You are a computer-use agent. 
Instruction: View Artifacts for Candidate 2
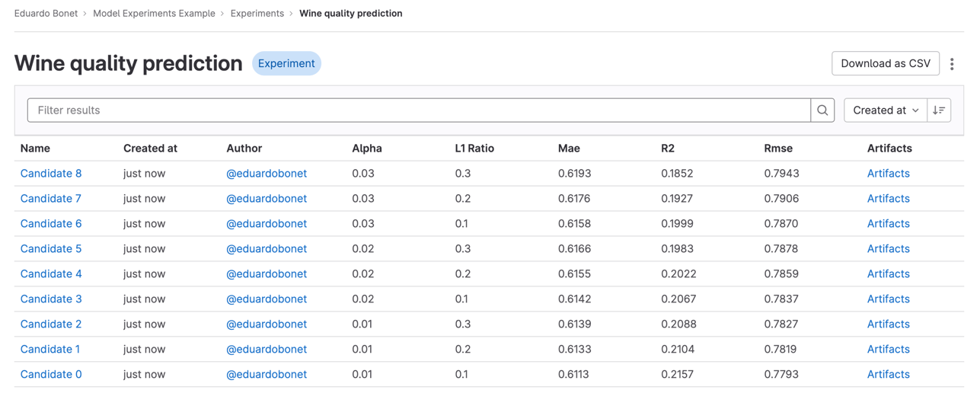888,324
